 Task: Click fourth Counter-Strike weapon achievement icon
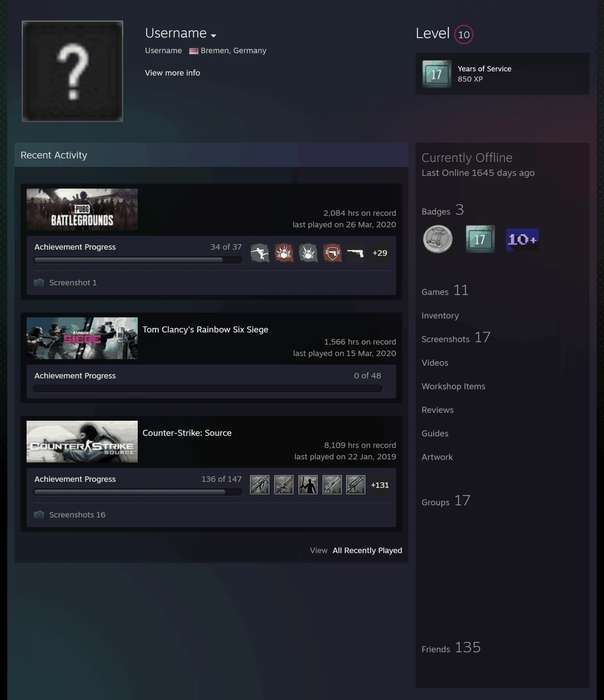(x=332, y=485)
